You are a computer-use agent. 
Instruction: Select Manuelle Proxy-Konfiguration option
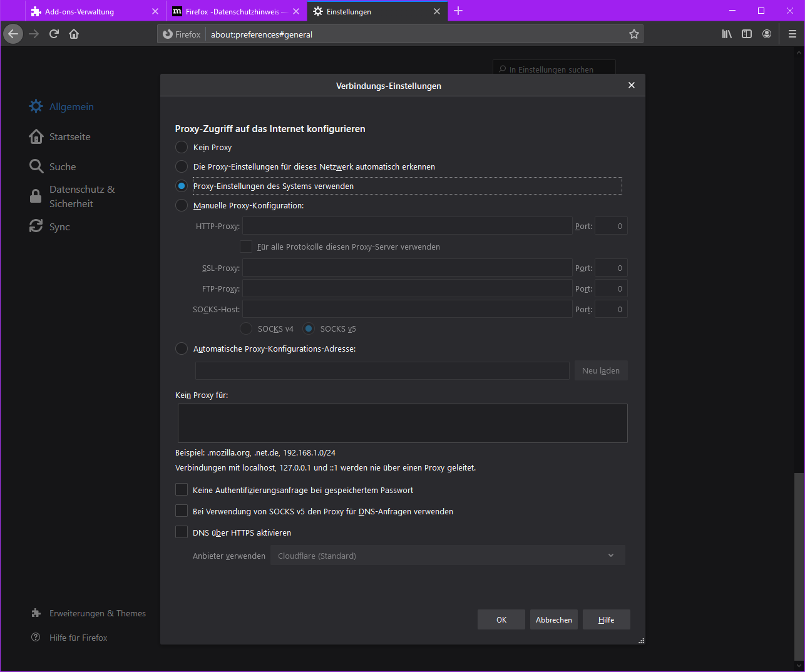(182, 205)
